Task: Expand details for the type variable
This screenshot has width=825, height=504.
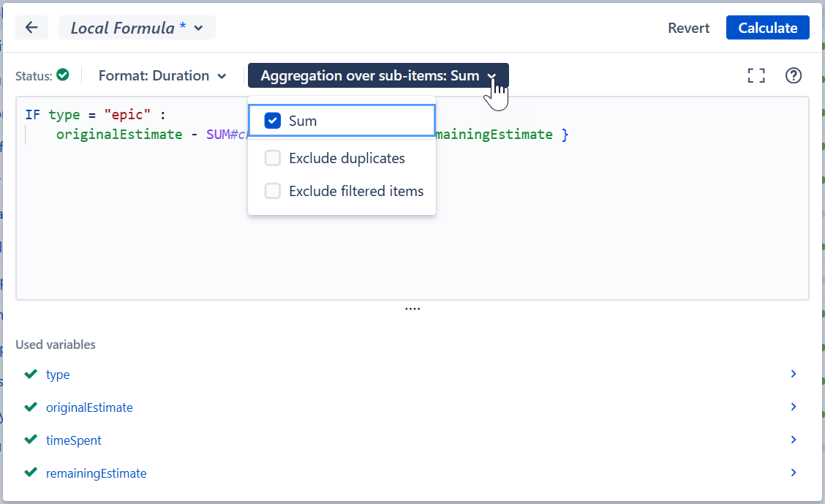Action: tap(793, 374)
